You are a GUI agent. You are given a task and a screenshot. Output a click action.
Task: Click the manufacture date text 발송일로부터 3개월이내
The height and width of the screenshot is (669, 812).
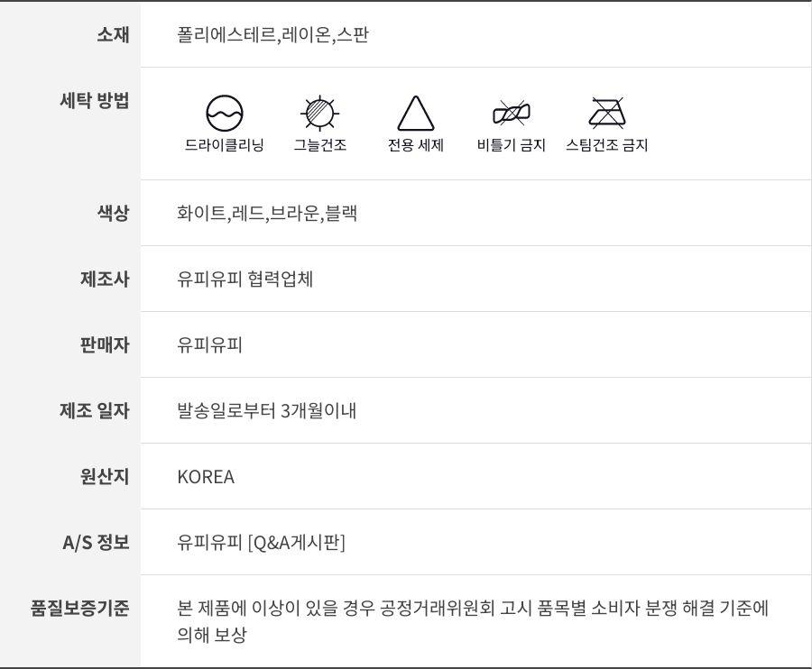[267, 411]
